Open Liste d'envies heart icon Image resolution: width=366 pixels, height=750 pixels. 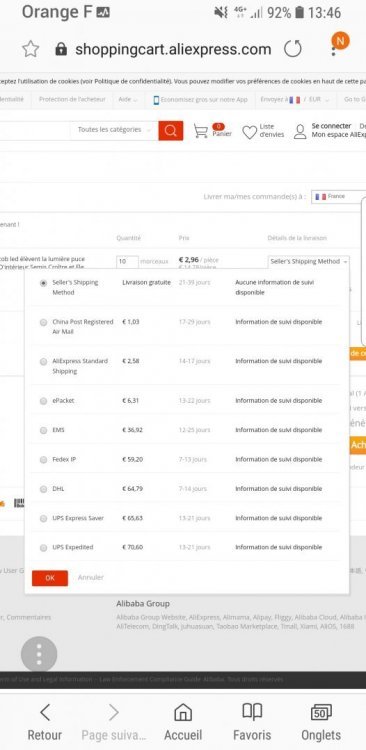(x=249, y=132)
